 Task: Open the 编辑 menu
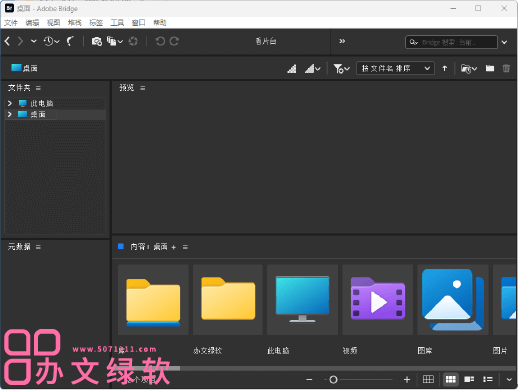click(x=32, y=23)
